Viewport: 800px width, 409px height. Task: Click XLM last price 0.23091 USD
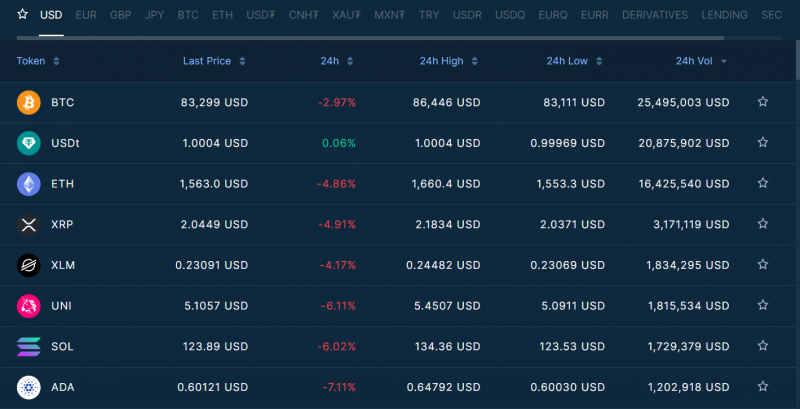click(x=212, y=265)
